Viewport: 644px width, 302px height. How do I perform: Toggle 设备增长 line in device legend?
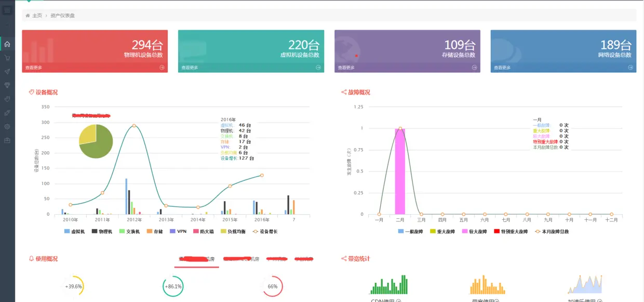(x=265, y=231)
